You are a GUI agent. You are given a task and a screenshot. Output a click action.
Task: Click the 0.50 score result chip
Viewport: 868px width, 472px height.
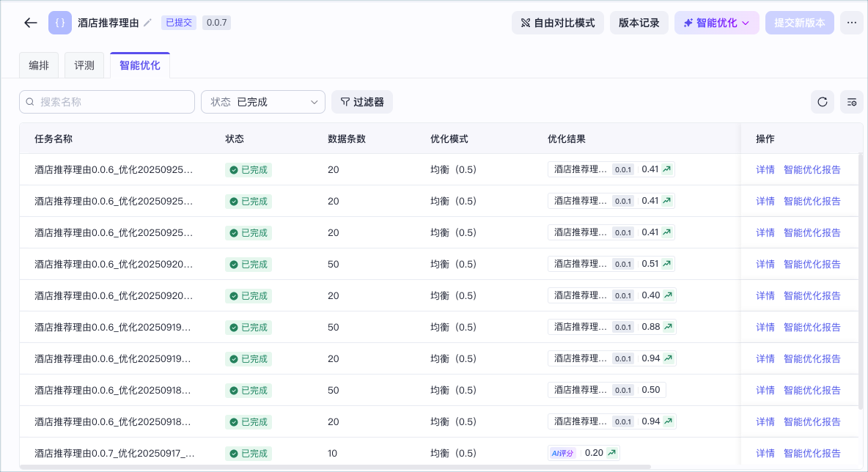607,390
